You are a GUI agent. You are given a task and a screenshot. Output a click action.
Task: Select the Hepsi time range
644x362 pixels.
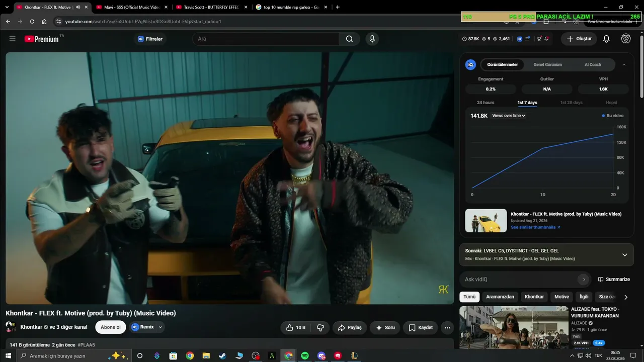[611, 103]
